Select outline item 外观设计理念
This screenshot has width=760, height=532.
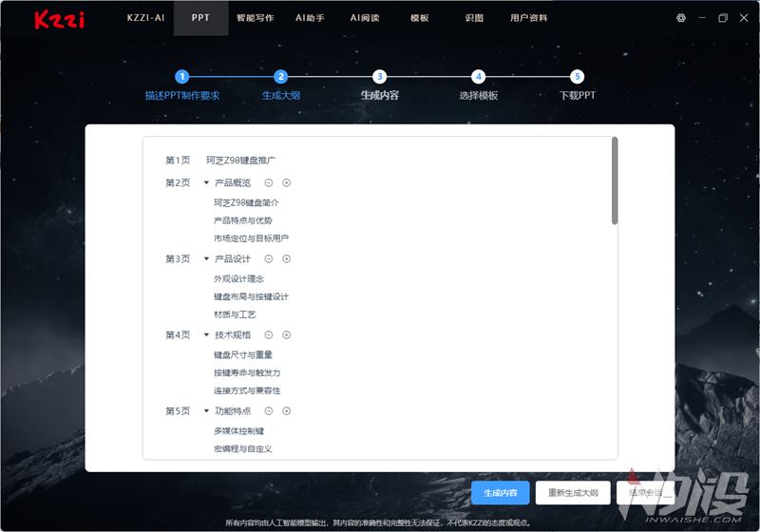coord(239,278)
